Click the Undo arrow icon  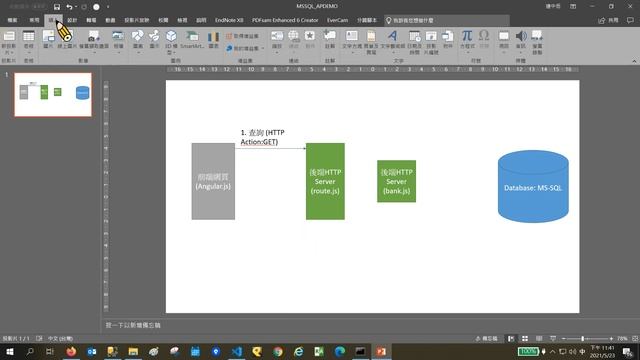click(69, 7)
